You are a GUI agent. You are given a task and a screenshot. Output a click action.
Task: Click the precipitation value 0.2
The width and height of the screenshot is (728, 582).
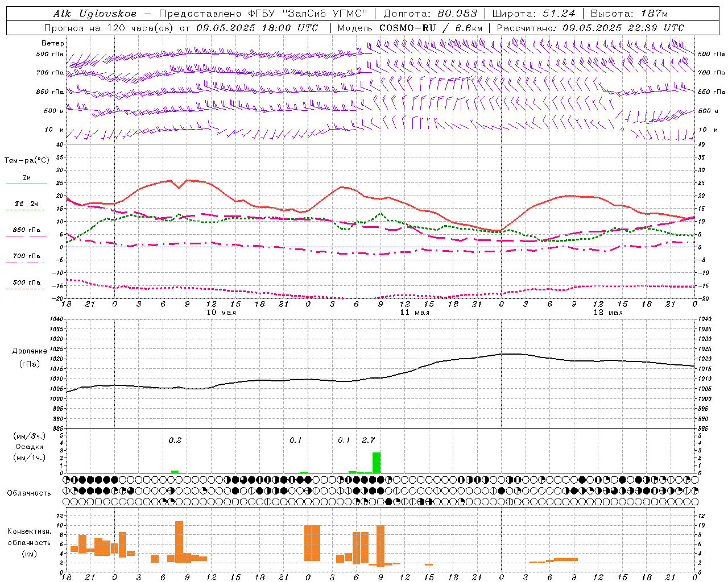point(175,440)
